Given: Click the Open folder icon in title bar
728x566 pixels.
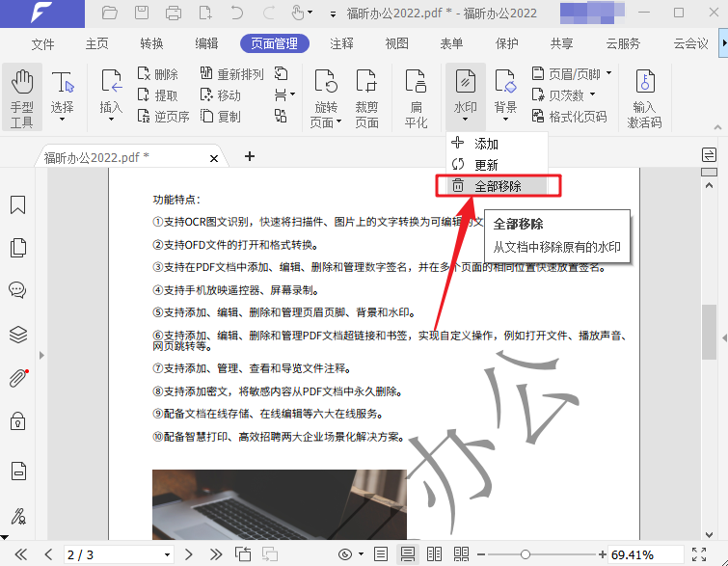Looking at the screenshot, I should (x=110, y=13).
